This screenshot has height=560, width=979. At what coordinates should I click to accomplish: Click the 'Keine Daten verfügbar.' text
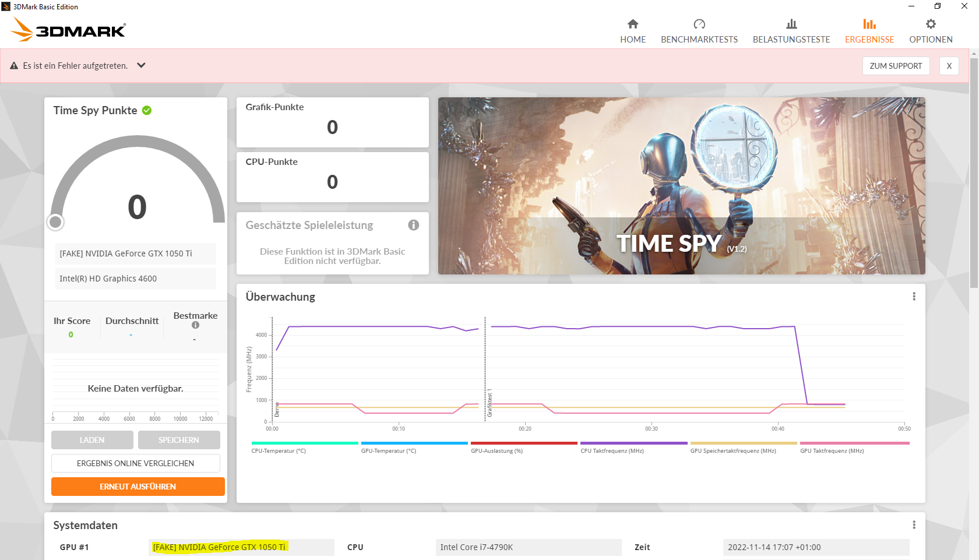[136, 389]
